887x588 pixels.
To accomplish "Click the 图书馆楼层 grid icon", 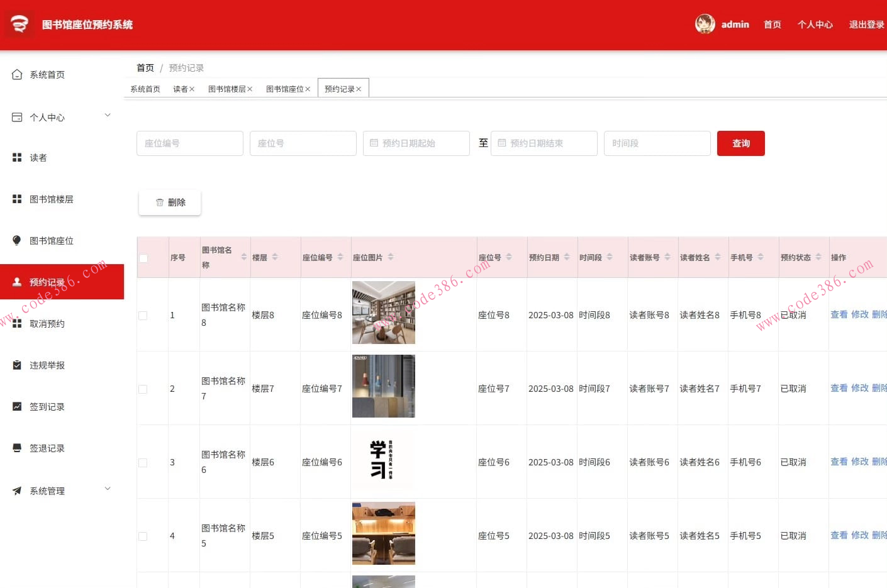I will 17,199.
